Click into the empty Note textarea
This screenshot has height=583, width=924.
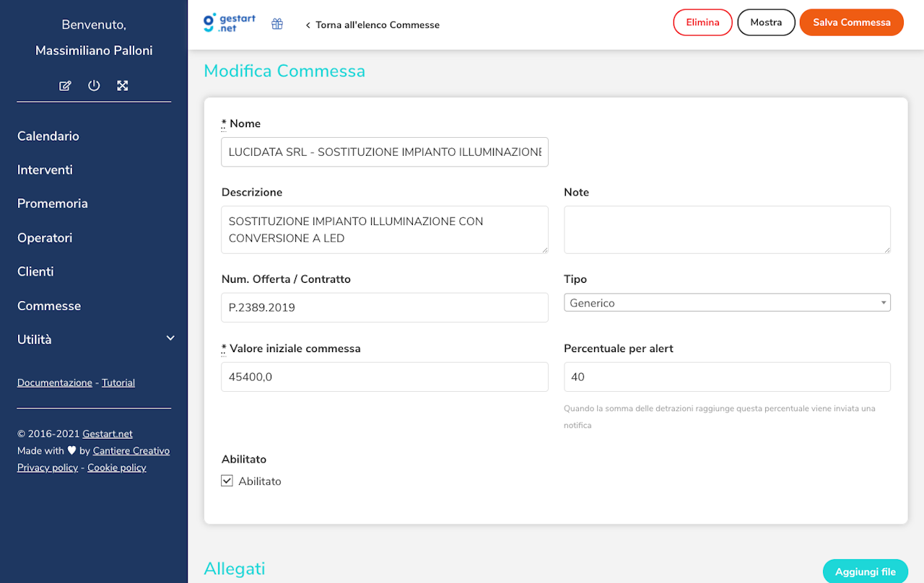(726, 229)
